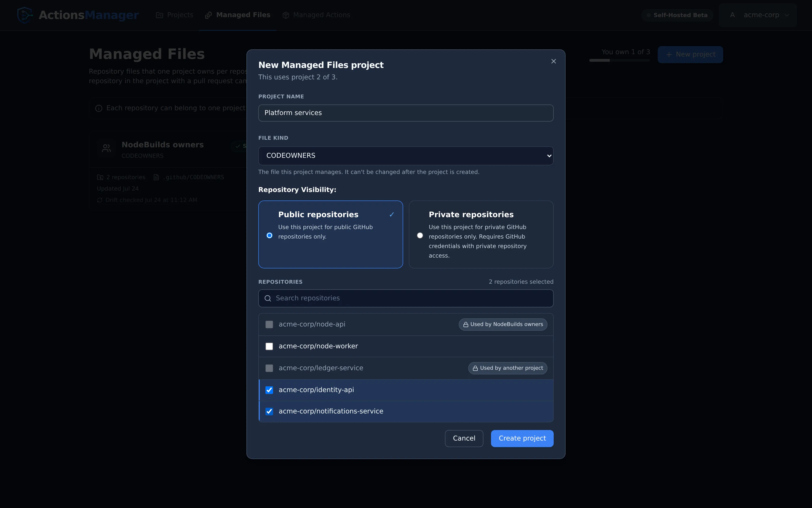Click the Create project button

(x=522, y=438)
